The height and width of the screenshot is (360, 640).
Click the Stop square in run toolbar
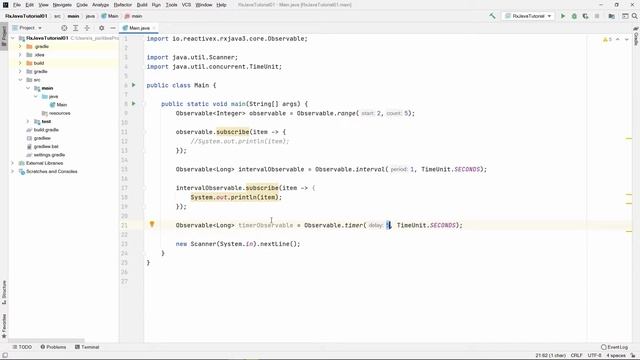point(597,16)
